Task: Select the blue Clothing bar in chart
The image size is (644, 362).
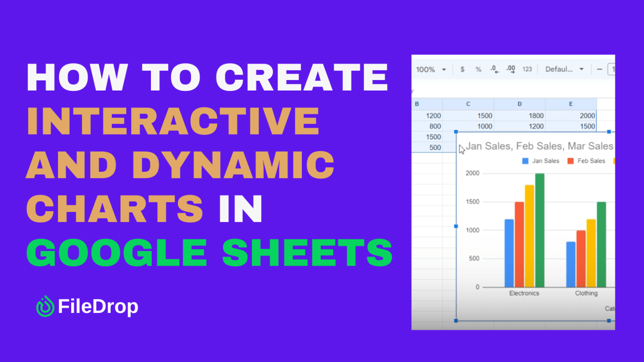Action: point(571,264)
